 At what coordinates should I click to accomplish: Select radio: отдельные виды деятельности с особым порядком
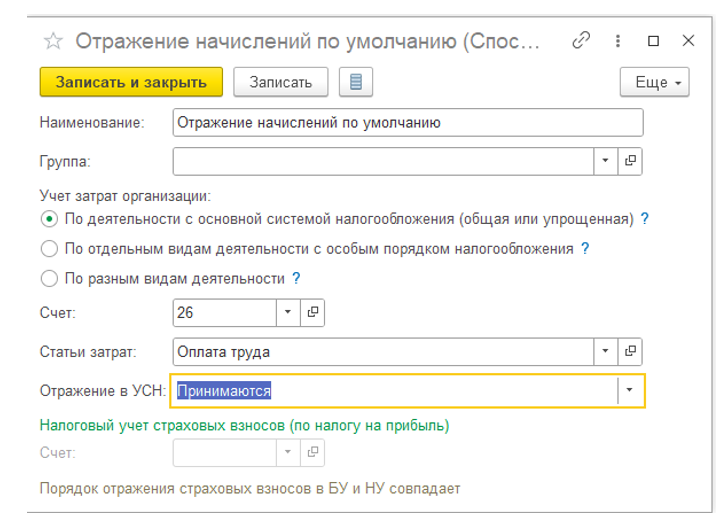click(x=49, y=249)
